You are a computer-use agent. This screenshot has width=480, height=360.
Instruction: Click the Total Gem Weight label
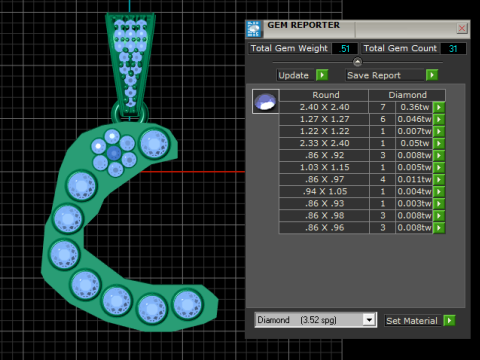(289, 49)
